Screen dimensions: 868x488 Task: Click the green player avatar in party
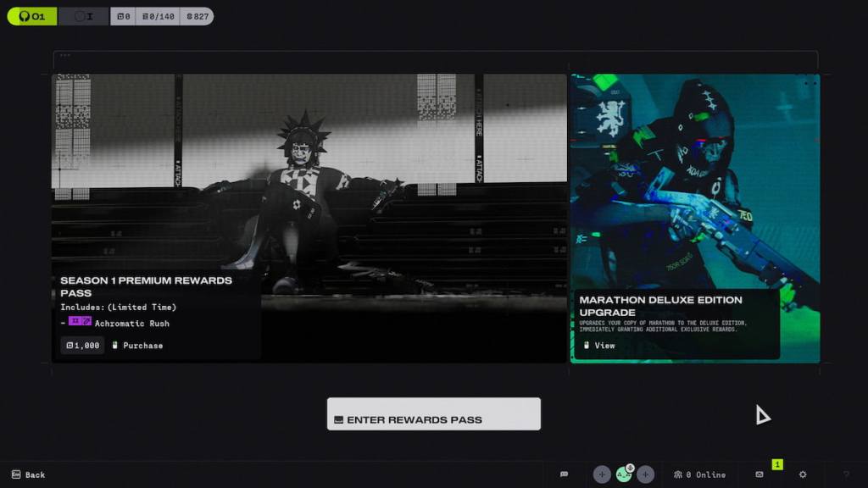623,474
